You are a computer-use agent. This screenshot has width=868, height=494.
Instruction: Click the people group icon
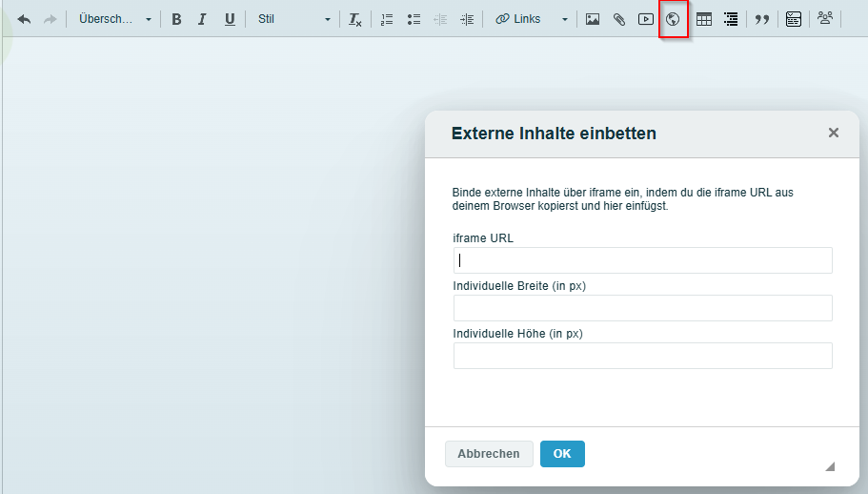coord(825,18)
